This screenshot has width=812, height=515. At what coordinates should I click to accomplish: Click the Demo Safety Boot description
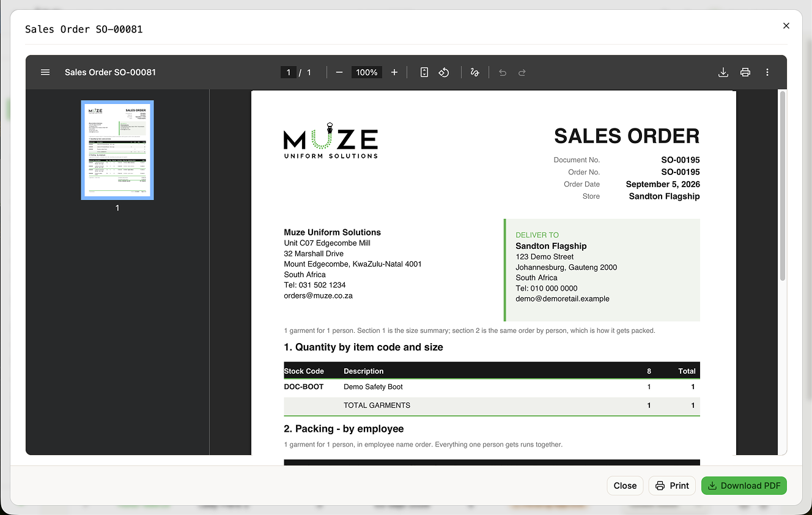[x=373, y=387]
